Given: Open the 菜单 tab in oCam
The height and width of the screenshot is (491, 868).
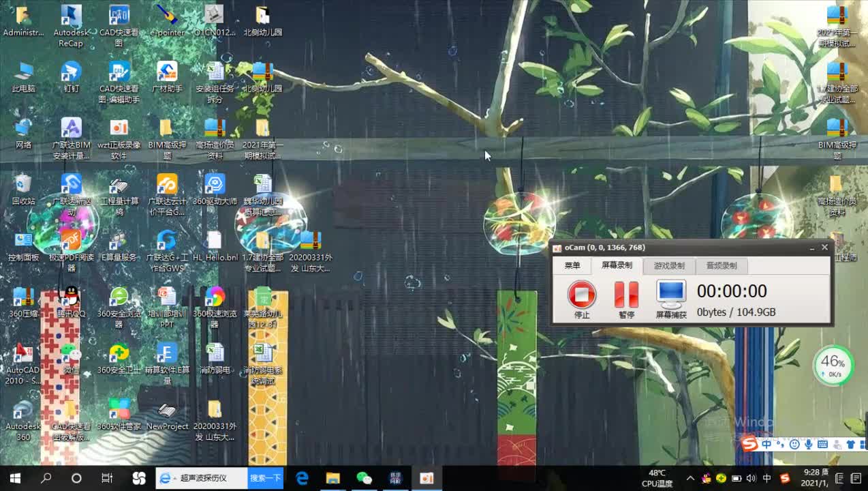Looking at the screenshot, I should click(572, 265).
